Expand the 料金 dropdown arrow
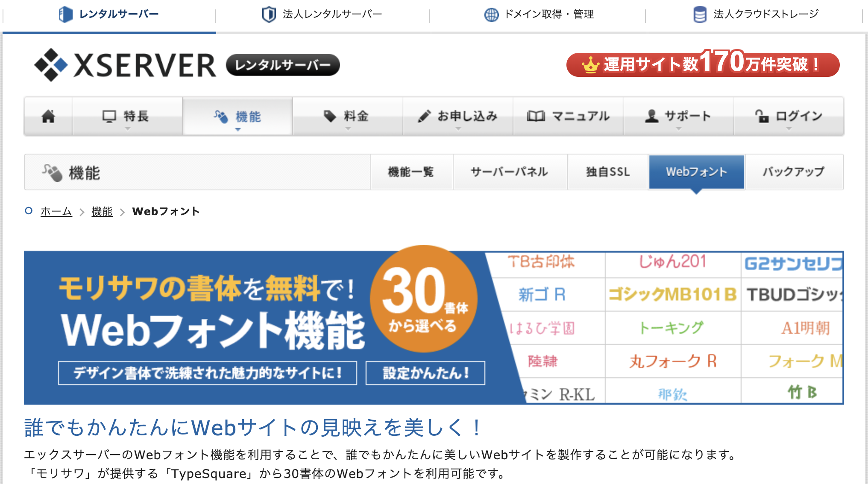Image resolution: width=868 pixels, height=484 pixels. [348, 128]
